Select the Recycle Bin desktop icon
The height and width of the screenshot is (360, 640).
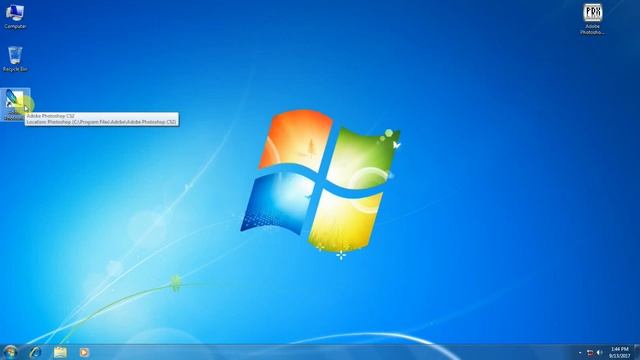[x=15, y=60]
